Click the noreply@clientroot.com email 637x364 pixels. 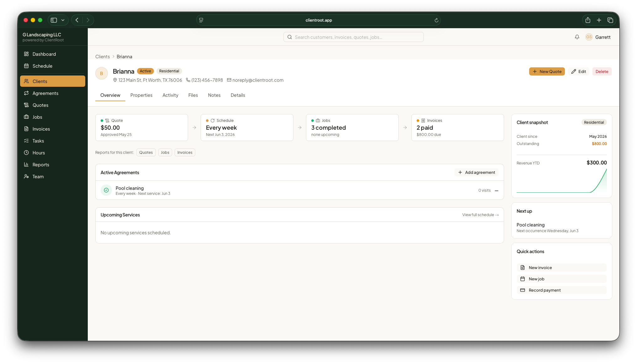[258, 80]
